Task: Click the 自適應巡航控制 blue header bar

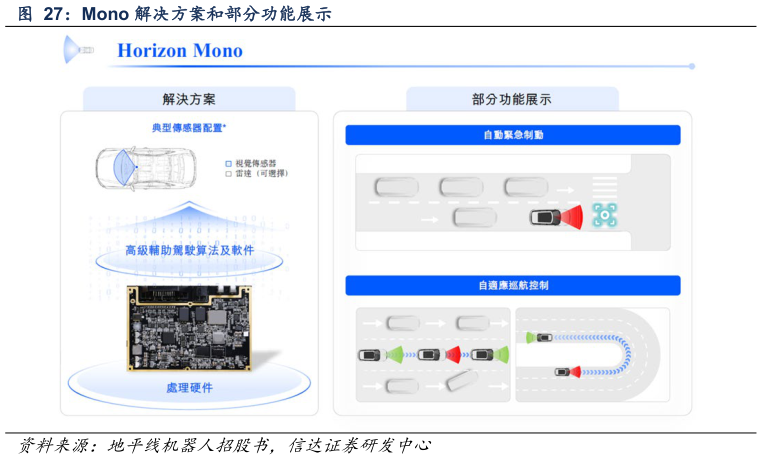Action: click(513, 286)
